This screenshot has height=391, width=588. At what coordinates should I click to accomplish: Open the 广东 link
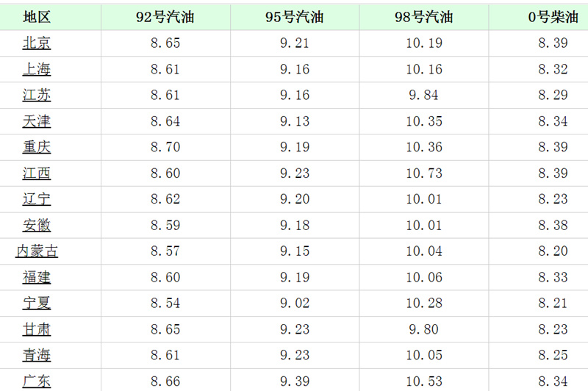coord(36,381)
